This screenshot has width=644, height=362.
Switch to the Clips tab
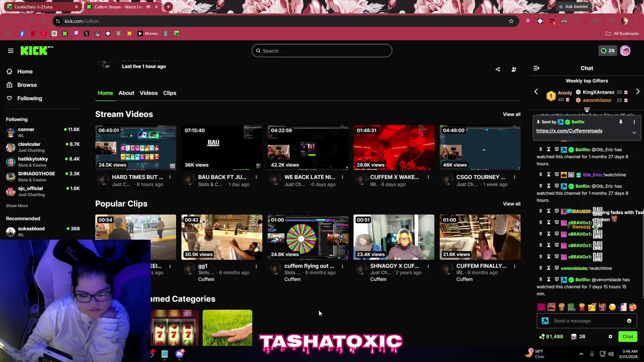click(170, 93)
